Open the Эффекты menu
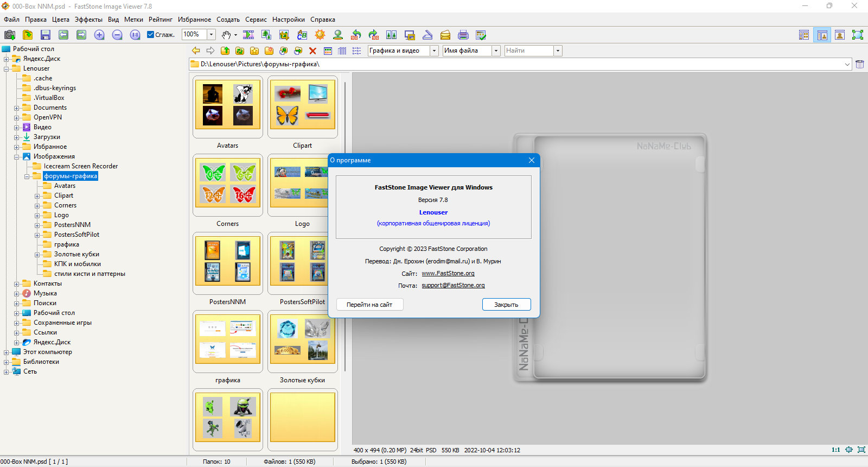 click(x=88, y=20)
